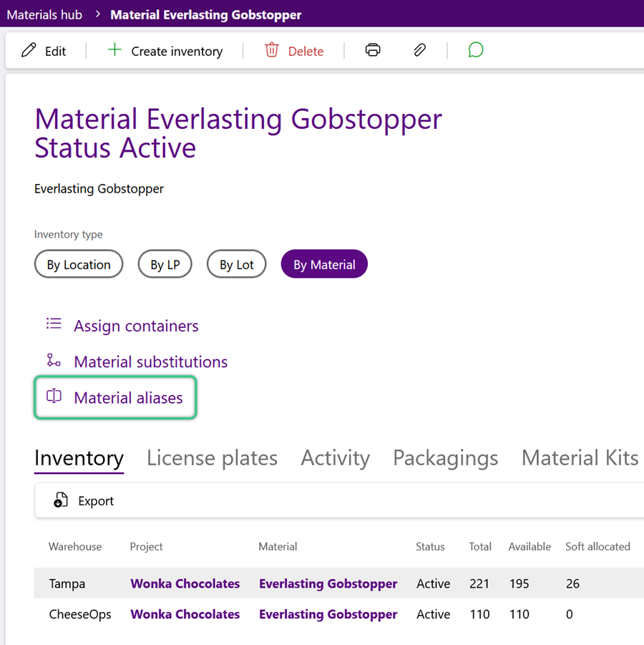This screenshot has height=645, width=644.
Task: Open Everlasting Gobstopper material in CheeseOps row
Action: [x=328, y=614]
